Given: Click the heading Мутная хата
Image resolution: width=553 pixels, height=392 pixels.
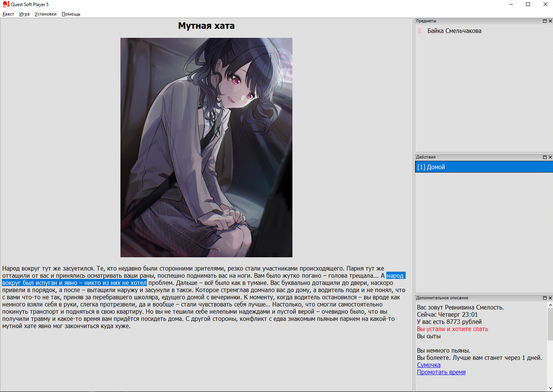Looking at the screenshot, I should tap(206, 26).
